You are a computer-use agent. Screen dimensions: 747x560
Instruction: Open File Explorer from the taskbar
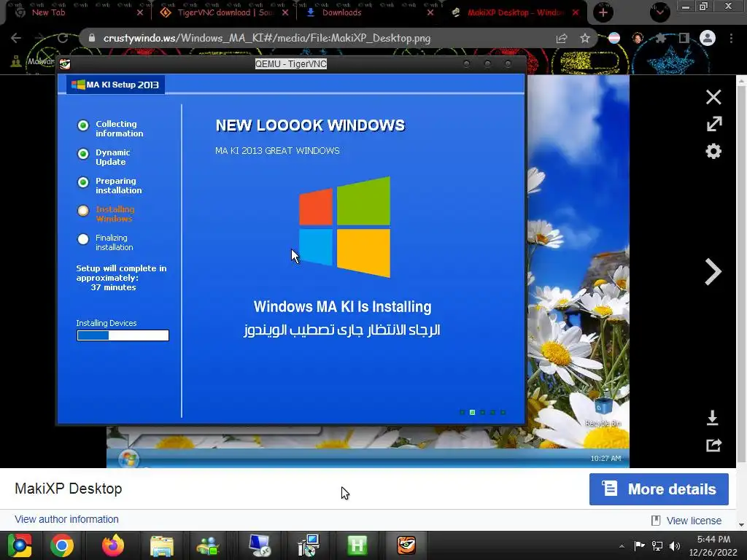pos(161,545)
